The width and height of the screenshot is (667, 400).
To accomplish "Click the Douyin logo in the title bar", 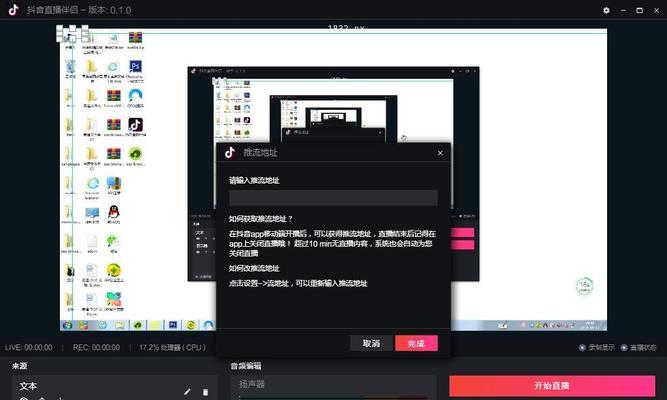I will tap(14, 10).
